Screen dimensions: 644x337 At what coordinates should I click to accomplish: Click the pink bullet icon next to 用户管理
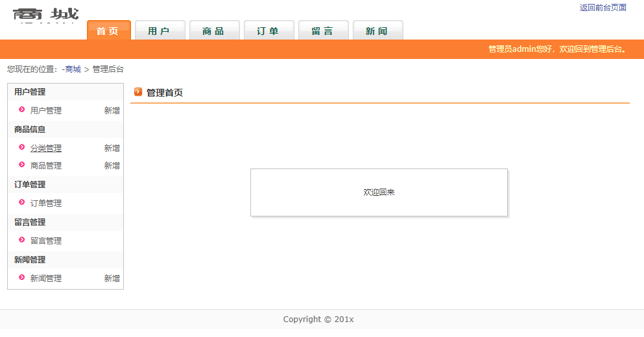click(x=22, y=110)
